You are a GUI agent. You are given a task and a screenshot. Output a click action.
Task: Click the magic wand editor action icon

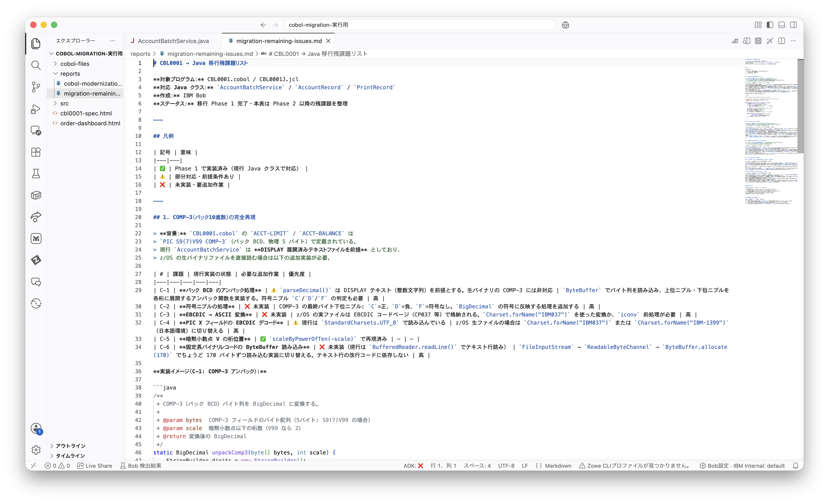click(x=770, y=41)
